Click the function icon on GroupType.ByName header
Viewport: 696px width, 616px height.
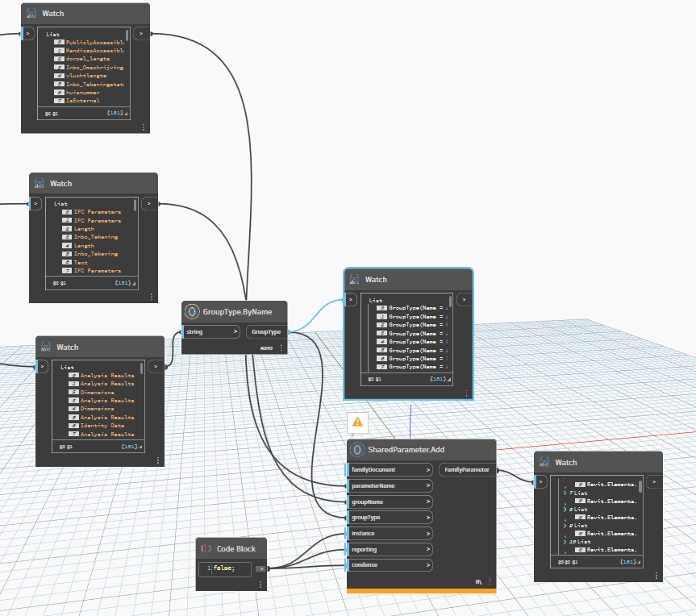pyautogui.click(x=193, y=311)
